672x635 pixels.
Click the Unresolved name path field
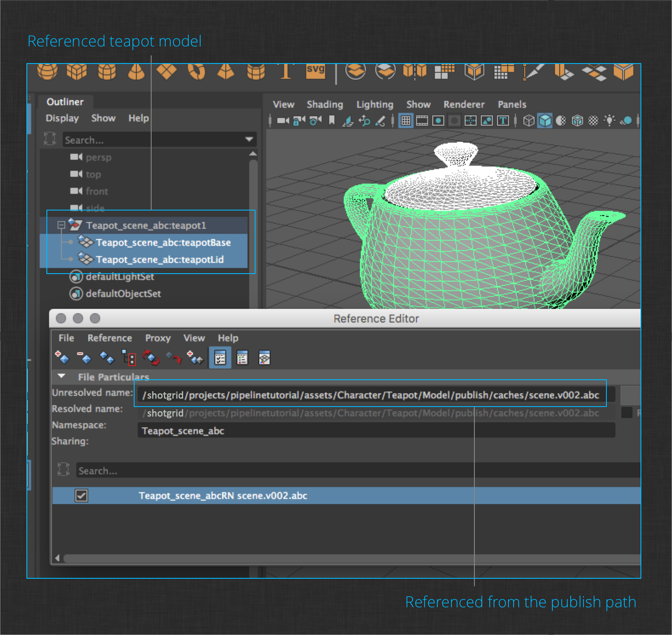[x=376, y=395]
